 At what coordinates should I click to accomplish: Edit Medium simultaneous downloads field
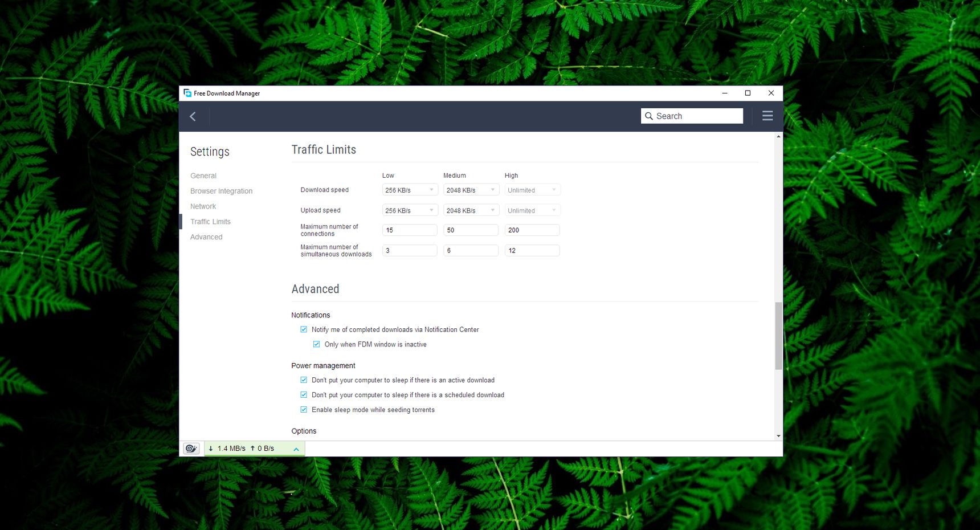click(x=471, y=250)
